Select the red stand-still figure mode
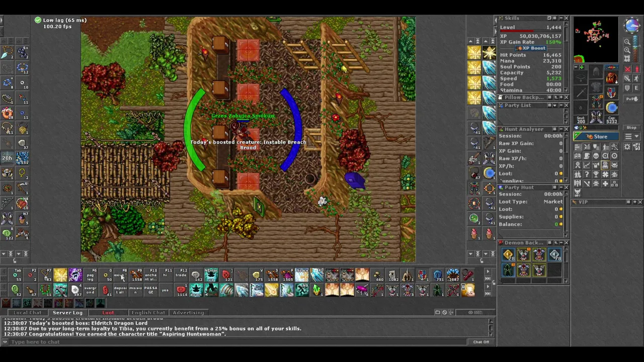 coord(636,69)
